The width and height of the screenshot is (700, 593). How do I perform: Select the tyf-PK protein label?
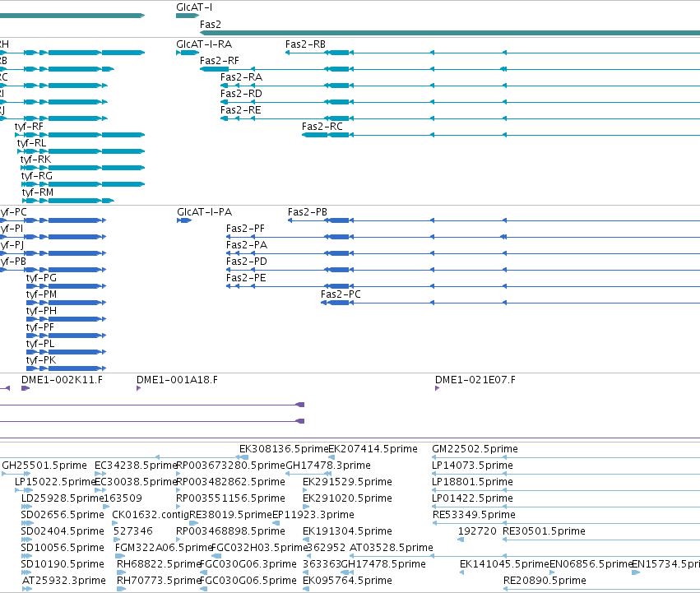[x=41, y=360]
